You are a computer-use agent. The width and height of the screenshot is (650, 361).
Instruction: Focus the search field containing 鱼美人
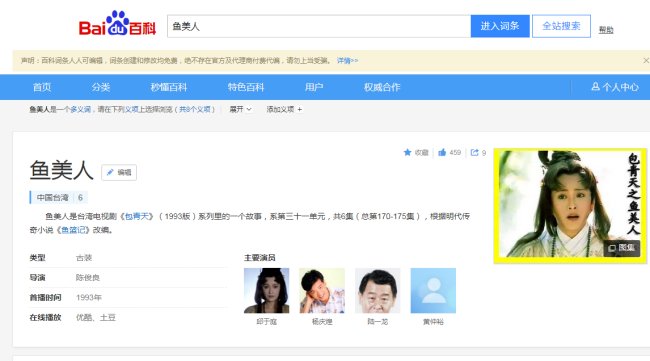[x=319, y=26]
